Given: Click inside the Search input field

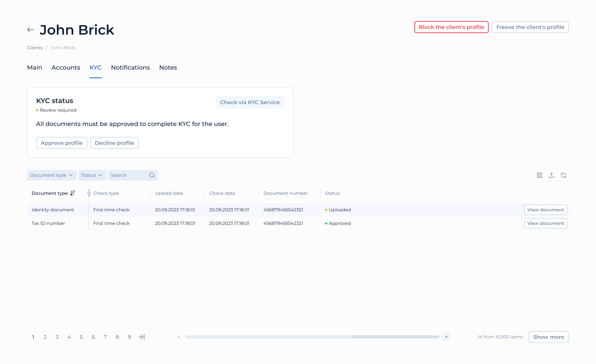Looking at the screenshot, I should 126,175.
